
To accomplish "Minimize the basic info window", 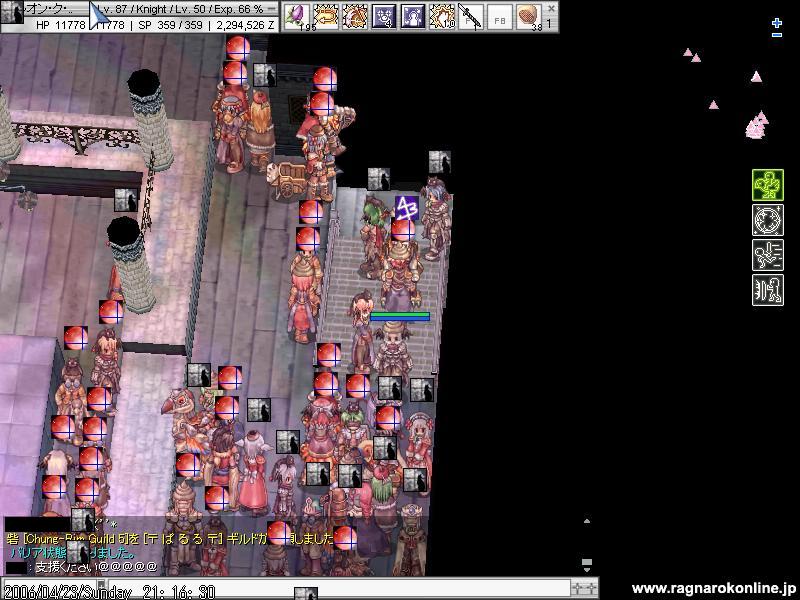I will coord(272,8).
